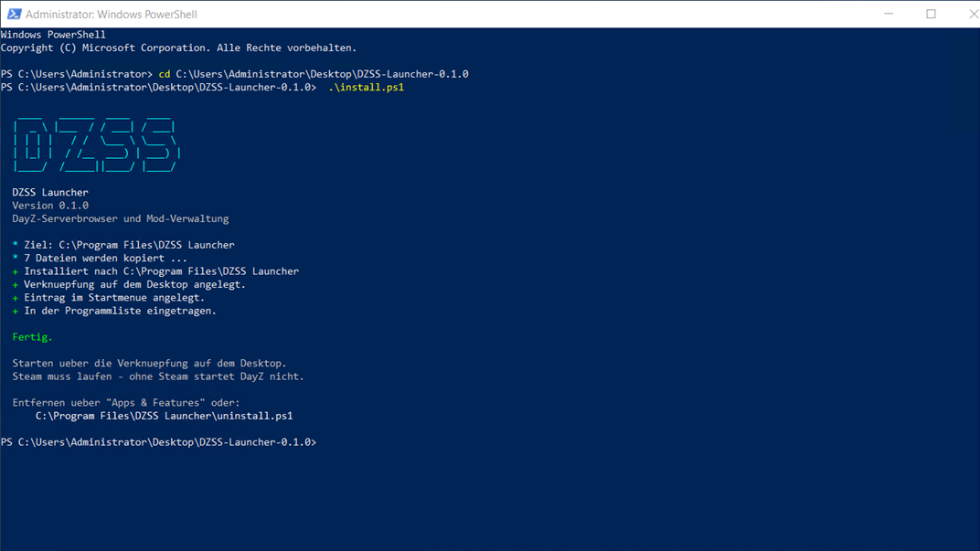Click 'Starten ueber die Verknuepfung' line
This screenshot has width=980, height=551.
tap(149, 363)
